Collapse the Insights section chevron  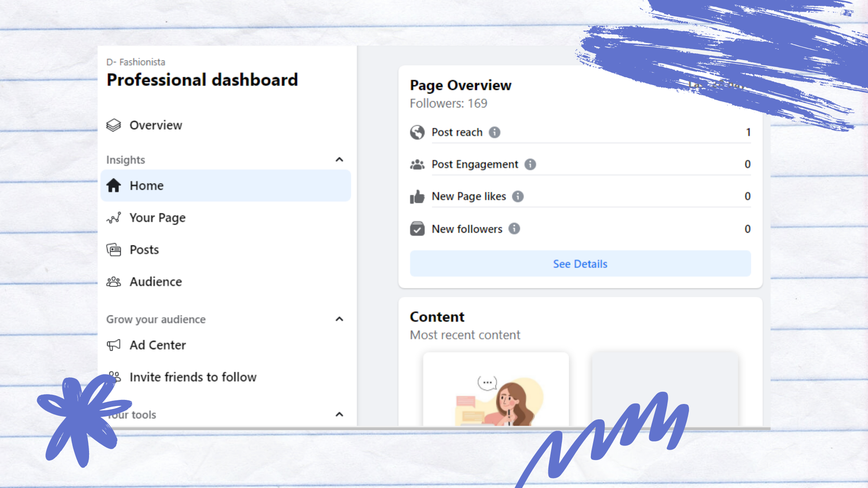(x=340, y=160)
